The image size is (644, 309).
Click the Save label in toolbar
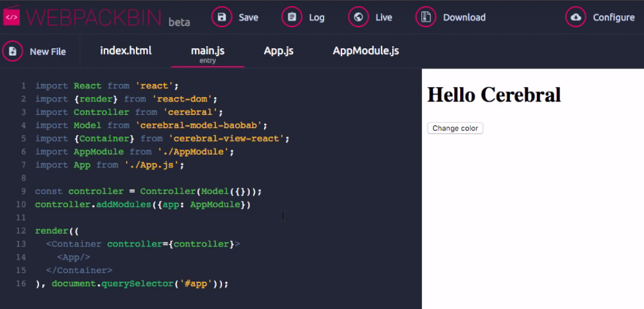pos(249,18)
